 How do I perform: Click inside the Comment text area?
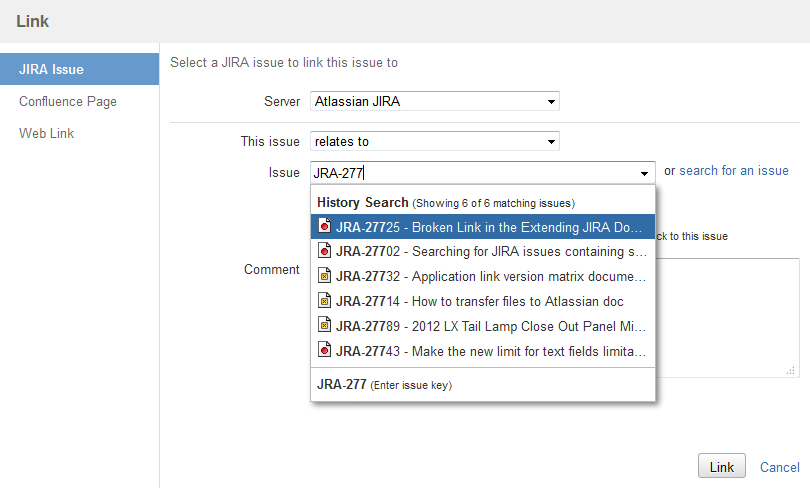727,318
